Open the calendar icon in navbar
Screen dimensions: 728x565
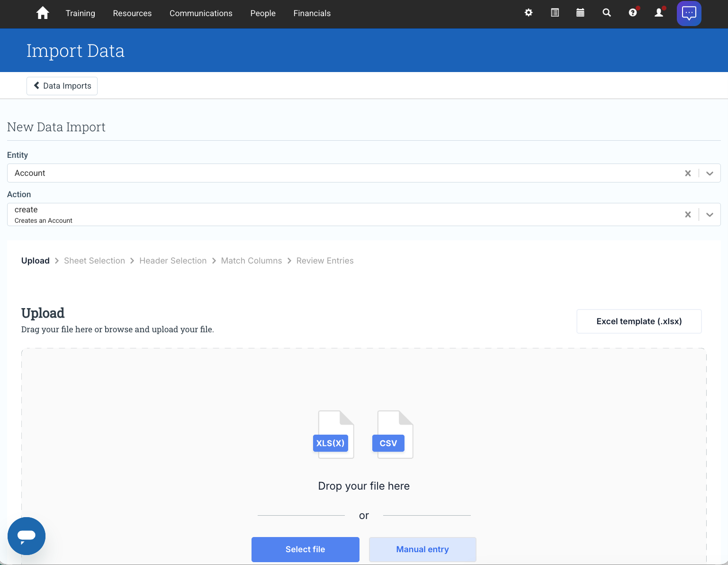pos(580,13)
